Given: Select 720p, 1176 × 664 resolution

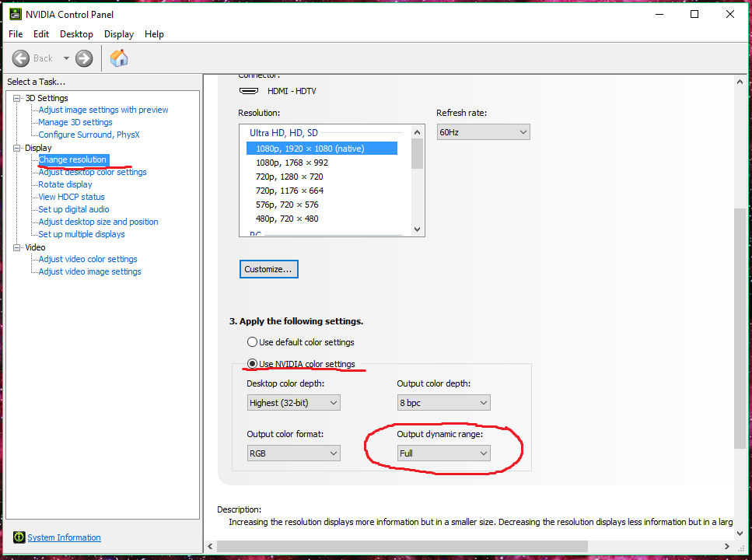Looking at the screenshot, I should [x=289, y=191].
